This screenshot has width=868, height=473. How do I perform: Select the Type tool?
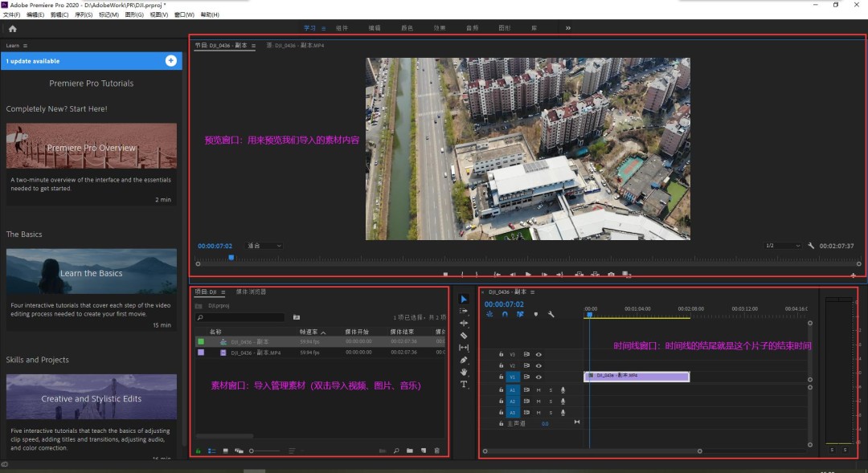pos(464,383)
